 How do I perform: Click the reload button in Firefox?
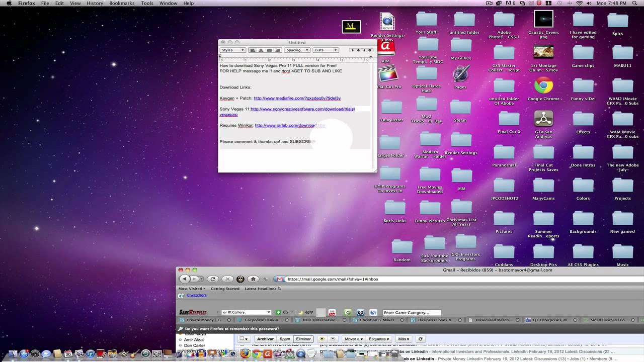213,279
